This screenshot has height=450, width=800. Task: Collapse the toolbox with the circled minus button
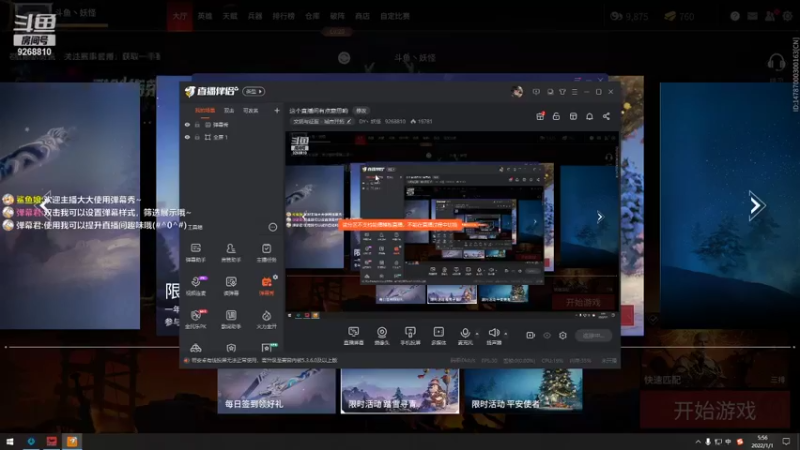273,227
